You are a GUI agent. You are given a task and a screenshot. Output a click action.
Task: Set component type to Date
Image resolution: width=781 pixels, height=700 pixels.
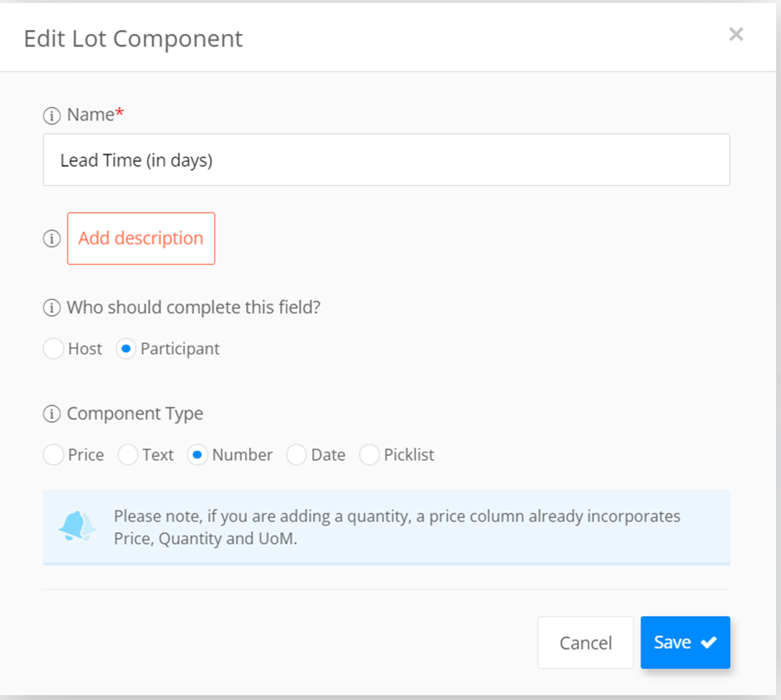(x=297, y=454)
